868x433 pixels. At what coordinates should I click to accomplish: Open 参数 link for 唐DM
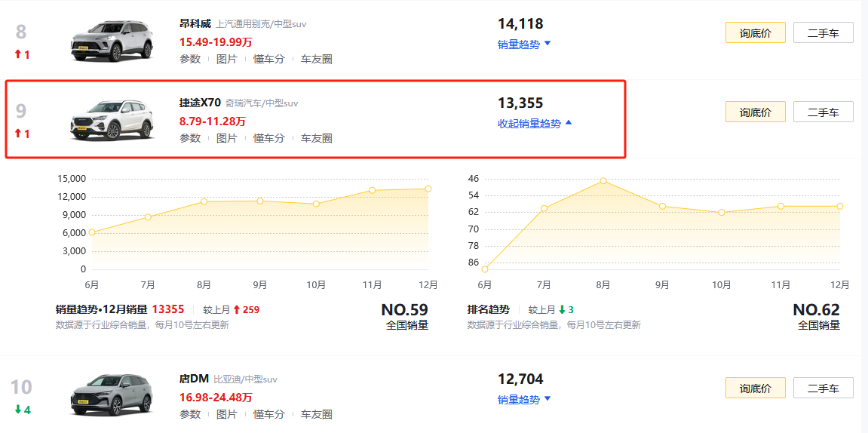[190, 414]
